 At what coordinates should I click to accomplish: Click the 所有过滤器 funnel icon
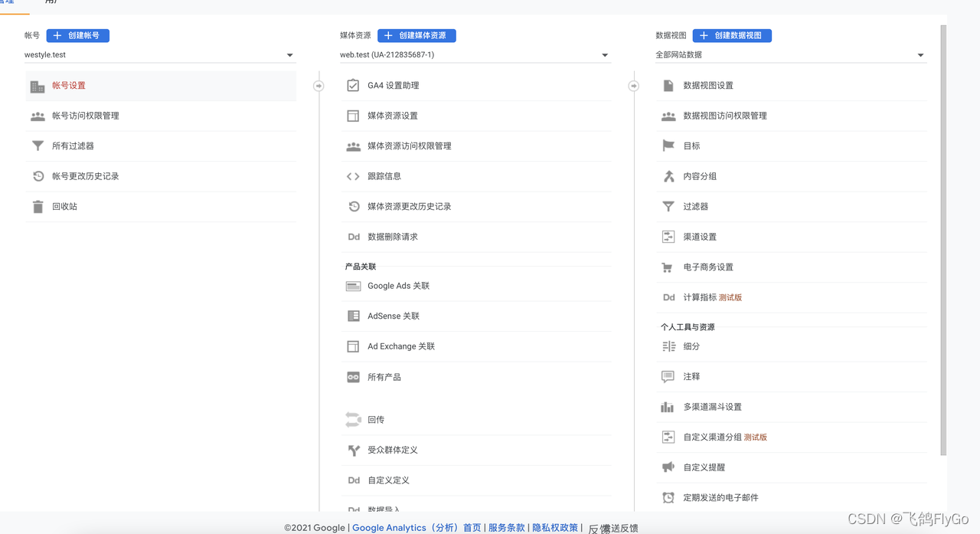coord(38,146)
